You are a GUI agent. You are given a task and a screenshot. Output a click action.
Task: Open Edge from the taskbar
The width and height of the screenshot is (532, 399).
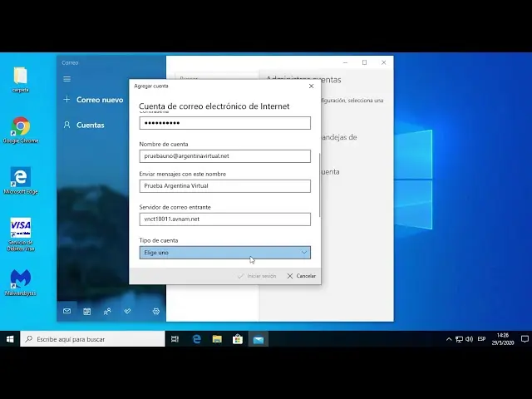pyautogui.click(x=197, y=339)
